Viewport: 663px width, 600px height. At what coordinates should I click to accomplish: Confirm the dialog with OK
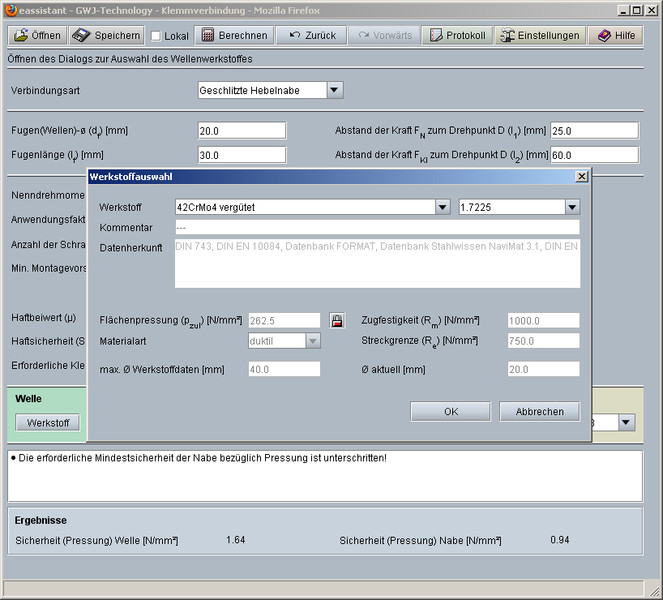coord(451,411)
